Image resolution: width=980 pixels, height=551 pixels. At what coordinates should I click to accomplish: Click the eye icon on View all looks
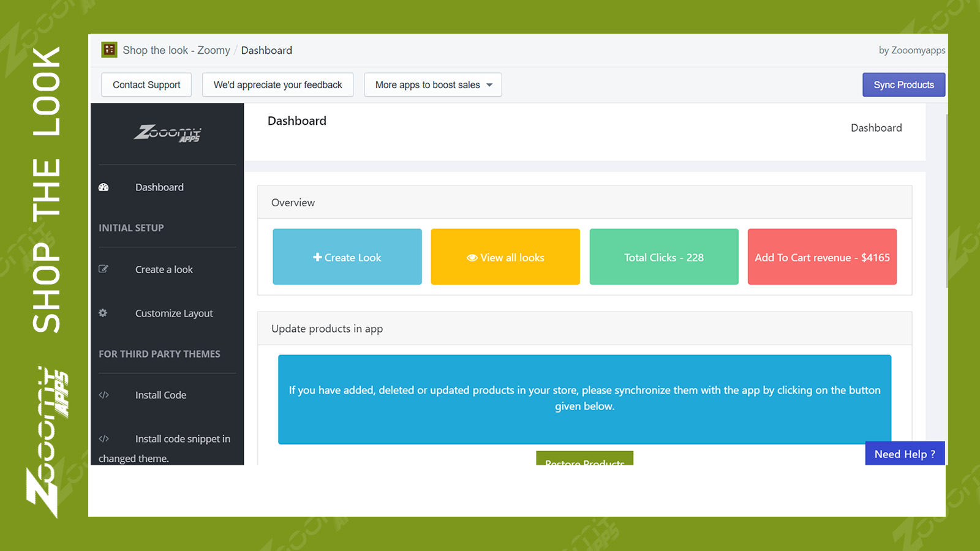tap(472, 258)
